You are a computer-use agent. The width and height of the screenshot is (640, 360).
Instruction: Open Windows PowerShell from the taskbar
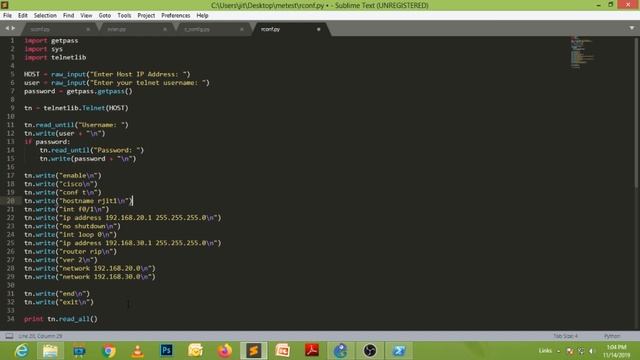pyautogui.click(x=399, y=351)
